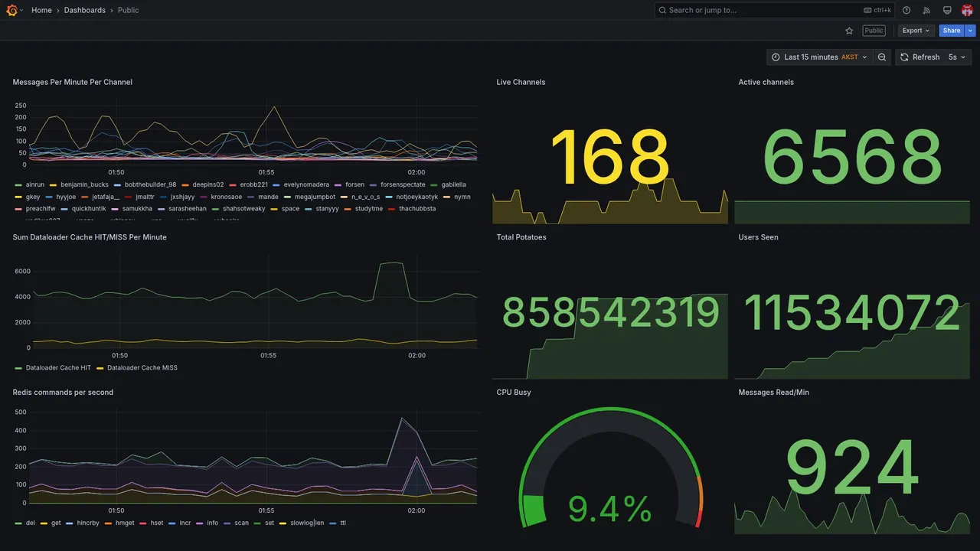Open the user profile avatar
Viewport: 980px width, 551px height.
click(967, 10)
